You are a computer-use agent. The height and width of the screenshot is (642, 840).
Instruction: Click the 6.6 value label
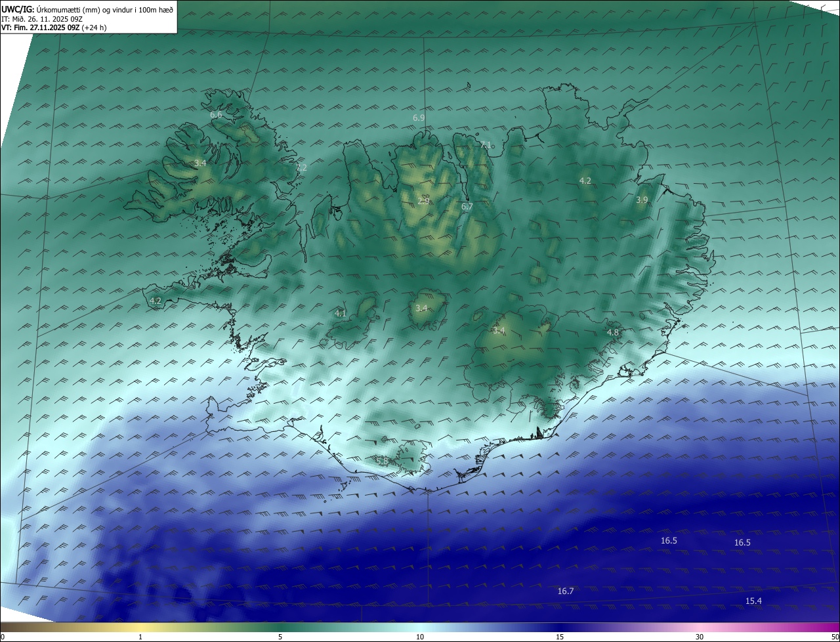click(x=216, y=115)
